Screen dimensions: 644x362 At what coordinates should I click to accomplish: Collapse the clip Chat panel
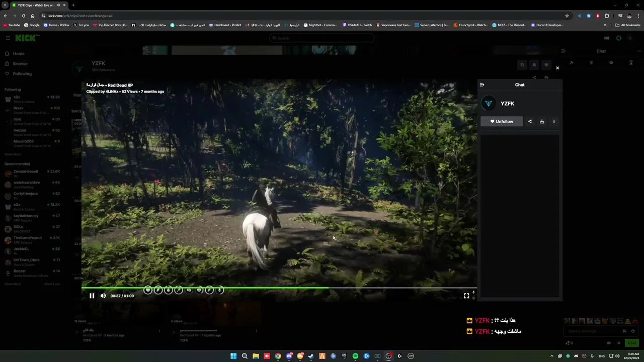click(x=482, y=85)
